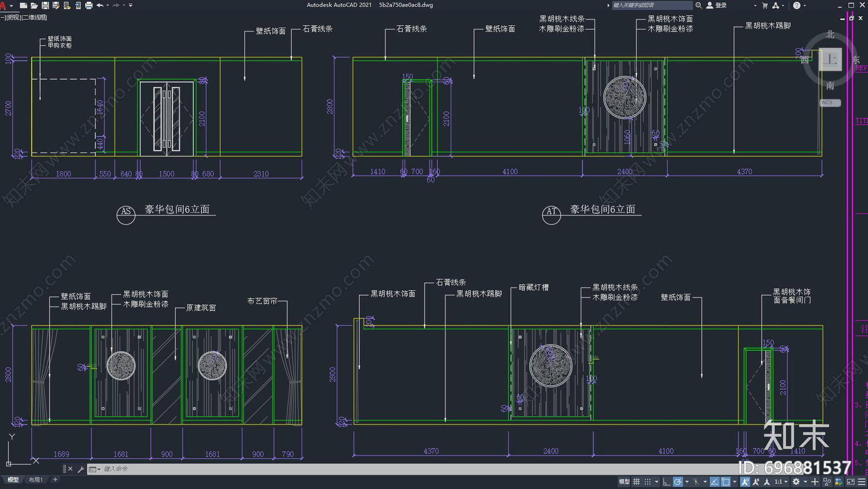Click the Help question mark icon

click(796, 5)
